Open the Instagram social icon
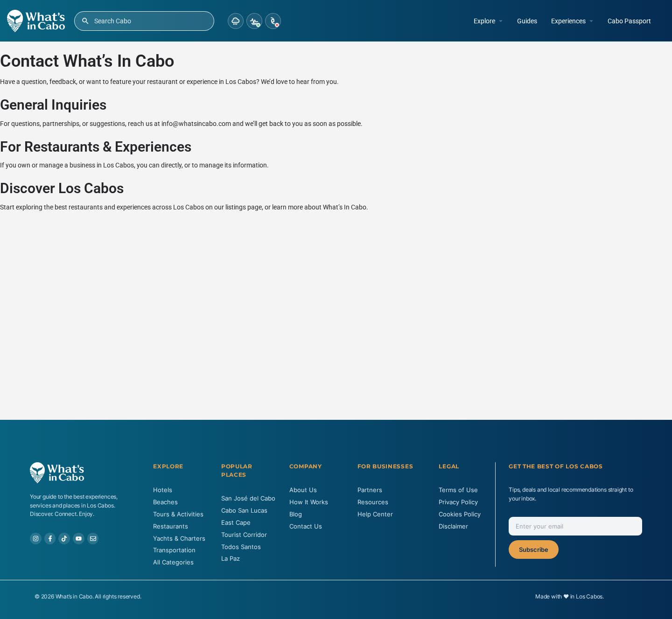The width and height of the screenshot is (672, 619). pyautogui.click(x=35, y=538)
